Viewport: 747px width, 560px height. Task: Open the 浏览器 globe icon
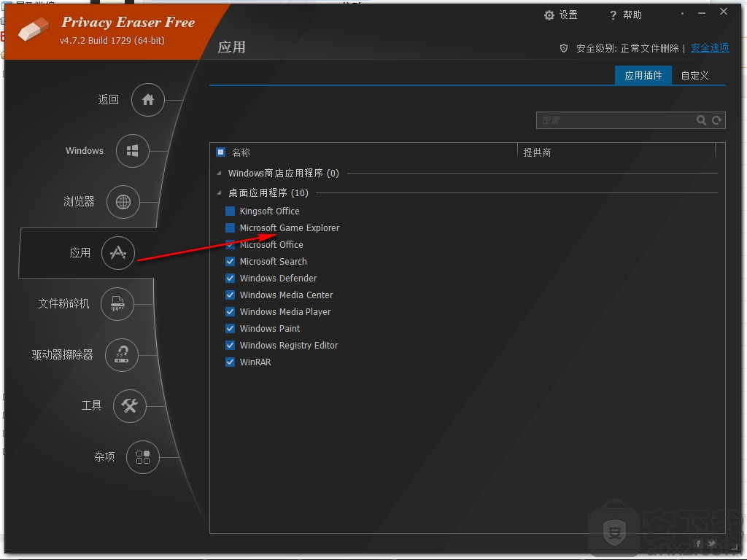pos(123,202)
